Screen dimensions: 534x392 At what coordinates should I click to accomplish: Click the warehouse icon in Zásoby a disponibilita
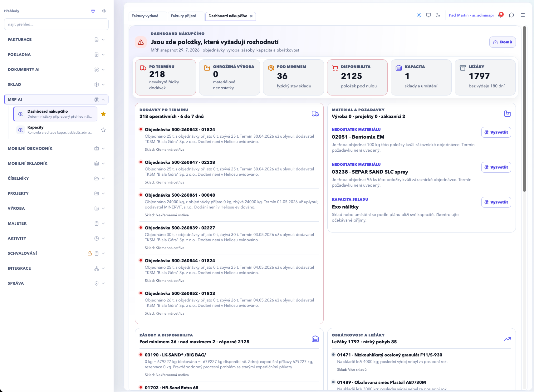click(315, 339)
